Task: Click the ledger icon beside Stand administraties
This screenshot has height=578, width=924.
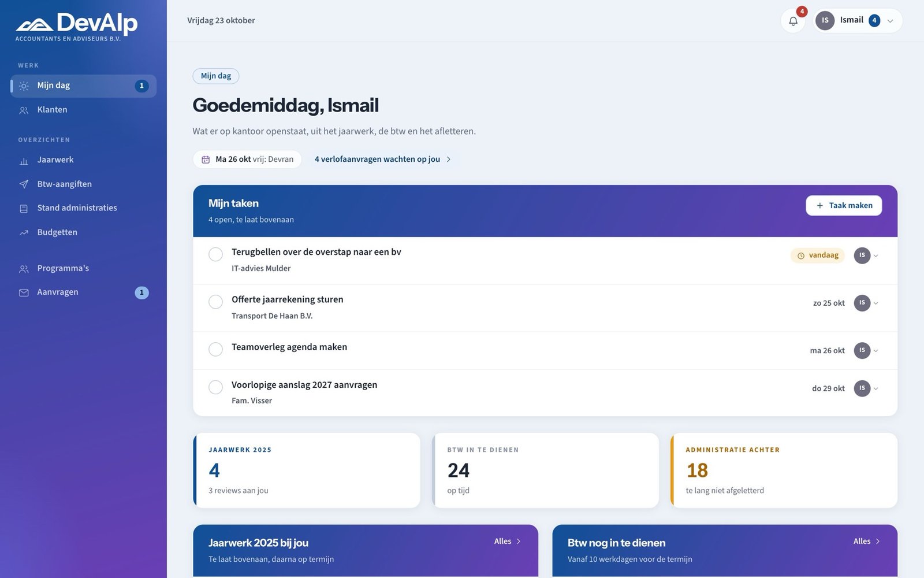Action: (x=24, y=208)
